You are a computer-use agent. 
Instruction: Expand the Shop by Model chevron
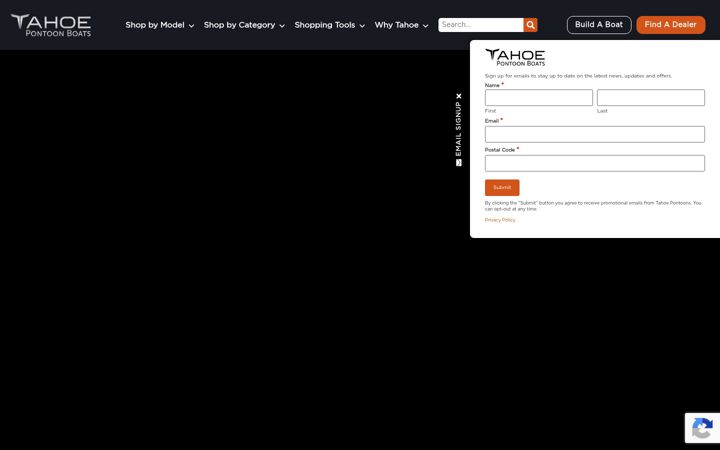pyautogui.click(x=191, y=26)
